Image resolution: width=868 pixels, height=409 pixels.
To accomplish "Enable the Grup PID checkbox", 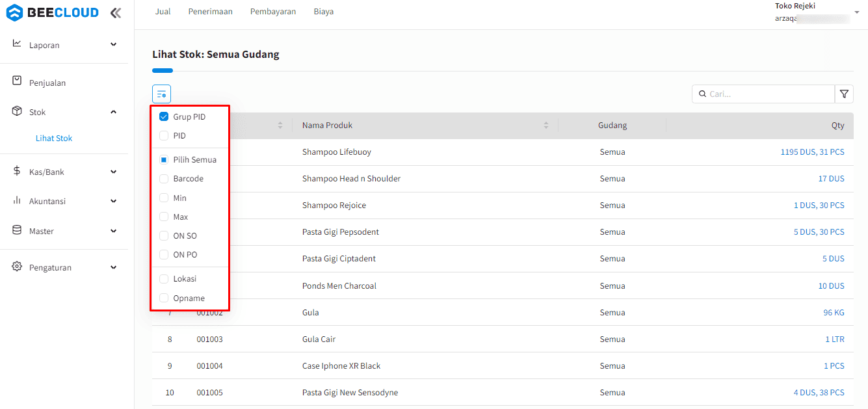I will coord(164,117).
